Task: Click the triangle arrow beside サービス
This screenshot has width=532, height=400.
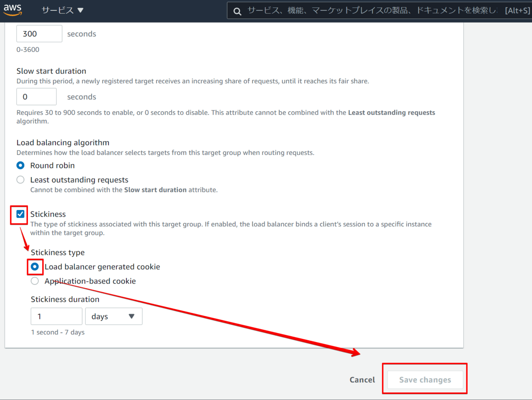Action: [80, 10]
